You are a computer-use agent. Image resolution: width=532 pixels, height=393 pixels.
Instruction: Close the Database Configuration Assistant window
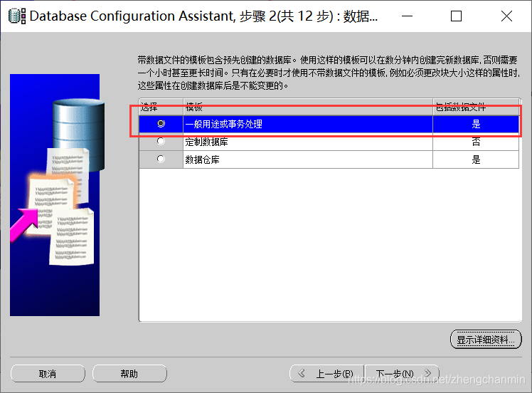pyautogui.click(x=506, y=16)
